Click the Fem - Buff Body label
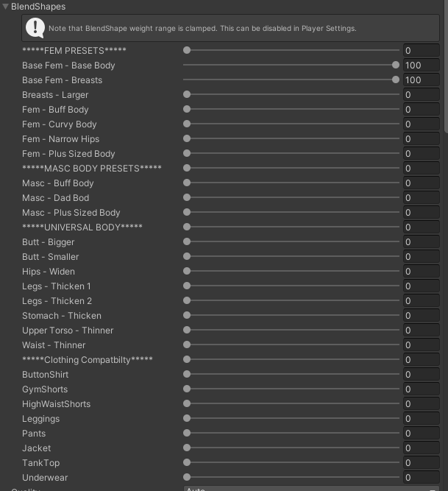Viewport: 448px width, 491px height. coord(55,110)
